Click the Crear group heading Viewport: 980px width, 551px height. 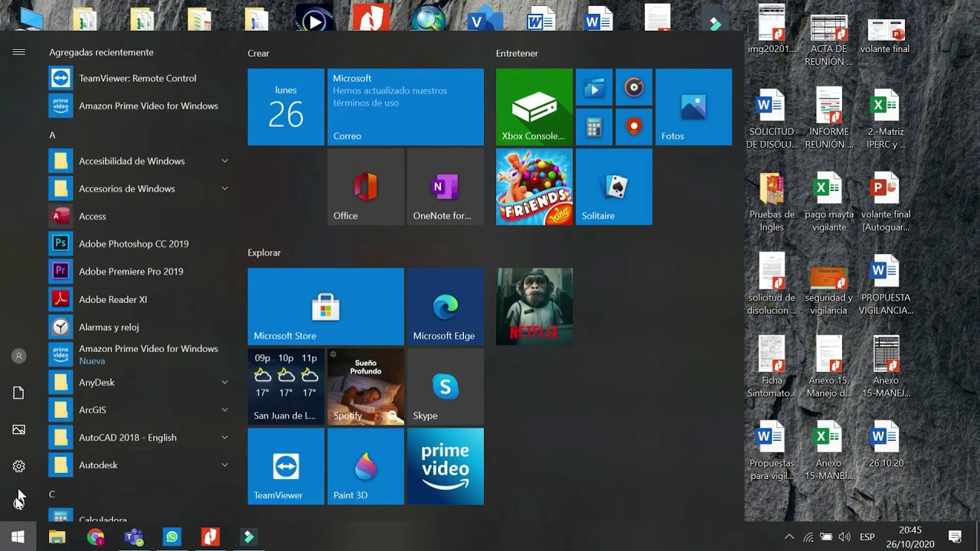click(x=258, y=53)
